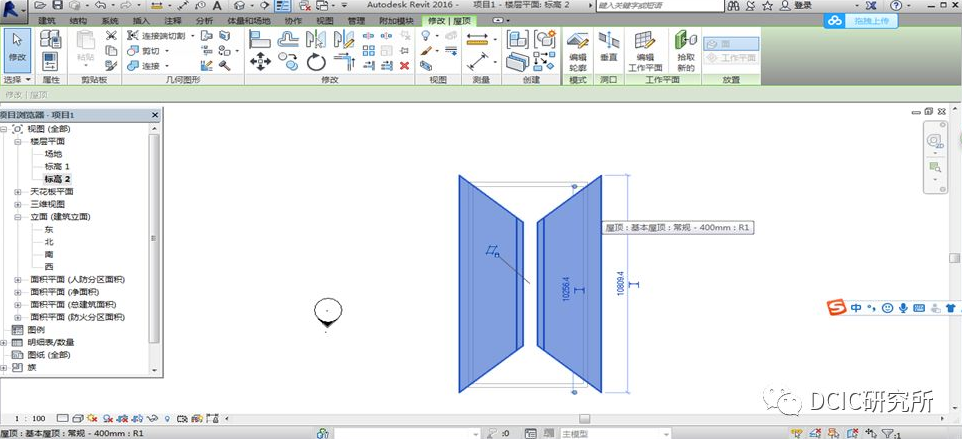Select the Rotate tool
962x439 pixels.
316,61
